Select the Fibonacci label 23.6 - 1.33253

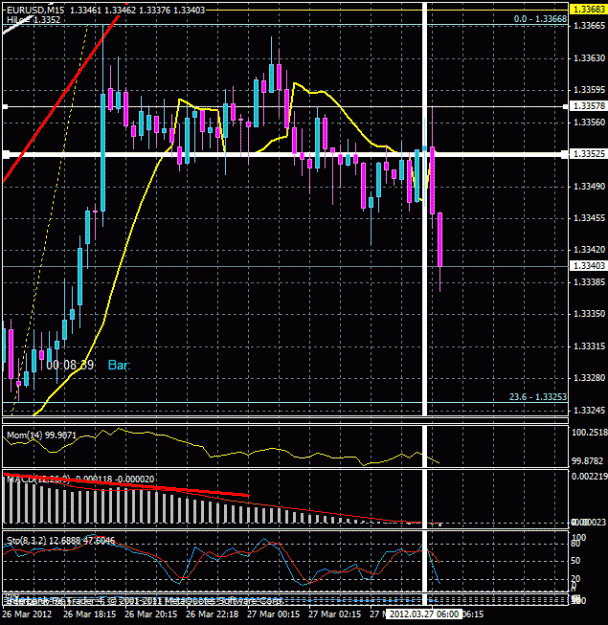pyautogui.click(x=537, y=397)
